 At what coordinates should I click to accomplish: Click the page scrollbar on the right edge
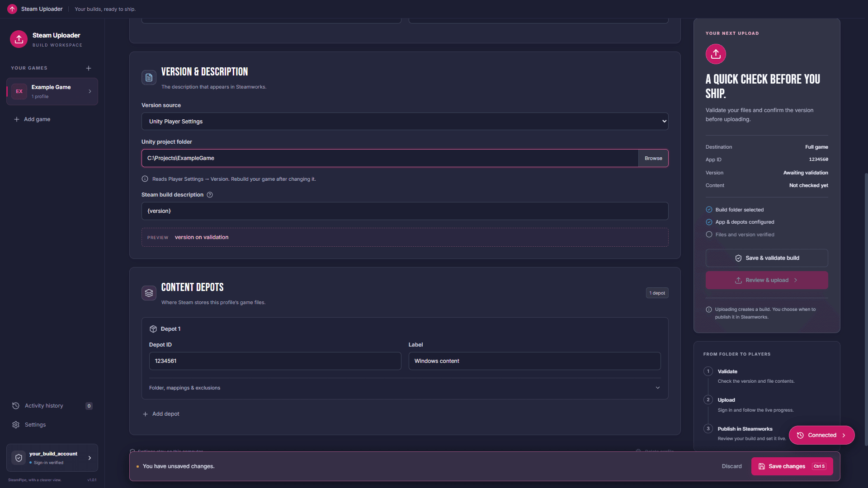click(x=866, y=309)
